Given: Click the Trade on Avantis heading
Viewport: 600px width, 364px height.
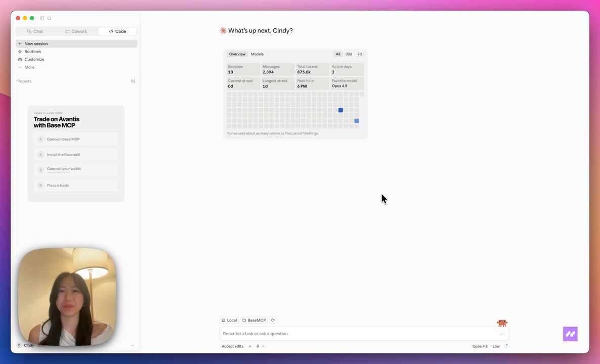Looking at the screenshot, I should 57,122.
